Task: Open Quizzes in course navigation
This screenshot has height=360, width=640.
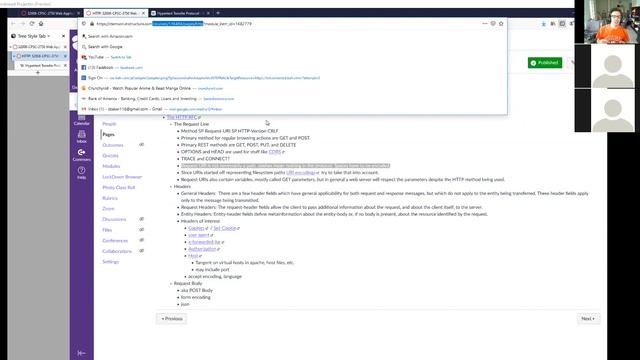Action: click(110, 156)
